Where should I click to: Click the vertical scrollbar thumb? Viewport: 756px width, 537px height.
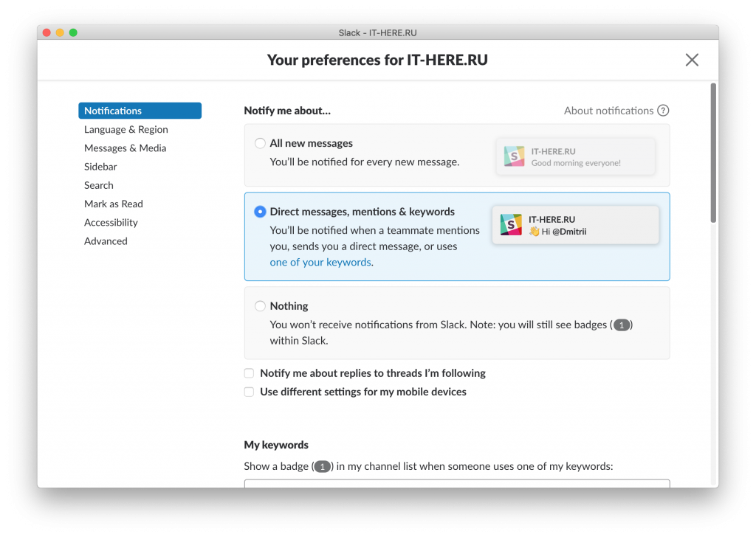click(x=713, y=153)
